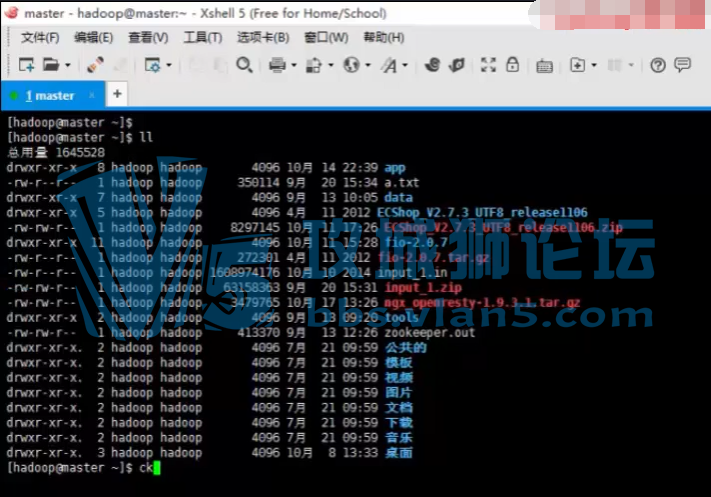The width and height of the screenshot is (711, 497).
Task: Expand the color scheme dropdown arrow
Action: click(x=331, y=65)
